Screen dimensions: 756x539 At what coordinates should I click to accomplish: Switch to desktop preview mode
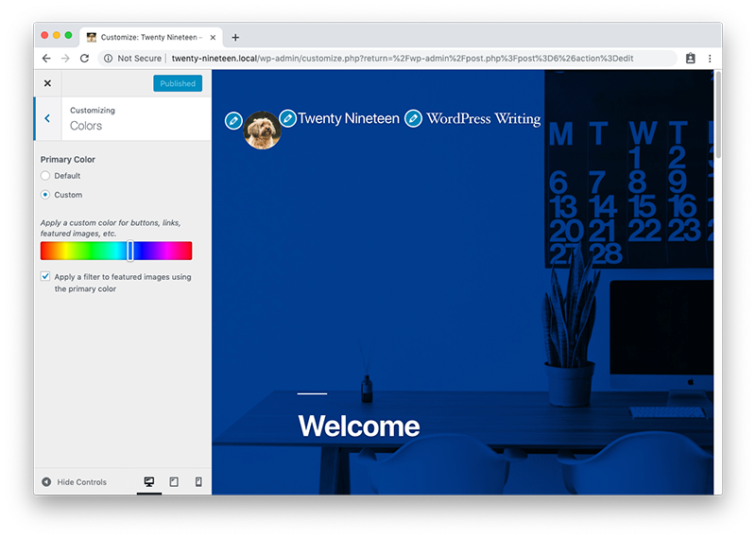click(149, 481)
